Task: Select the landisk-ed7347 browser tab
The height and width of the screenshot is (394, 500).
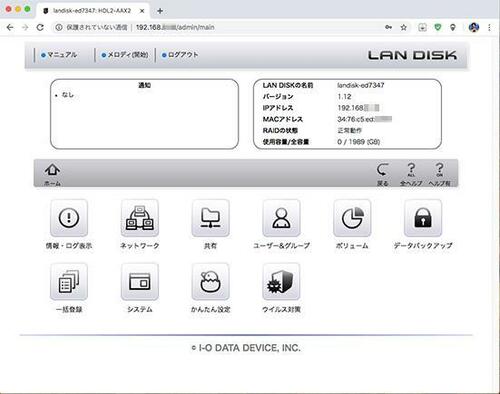Action: pyautogui.click(x=92, y=11)
